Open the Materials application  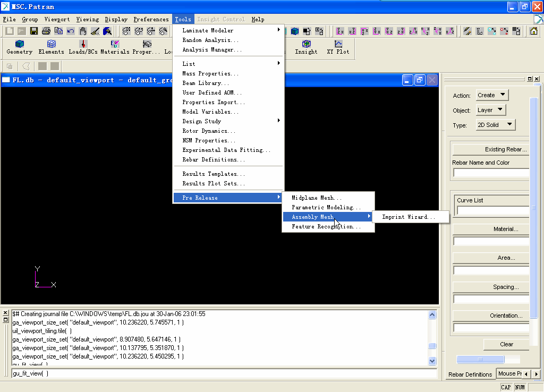click(115, 47)
